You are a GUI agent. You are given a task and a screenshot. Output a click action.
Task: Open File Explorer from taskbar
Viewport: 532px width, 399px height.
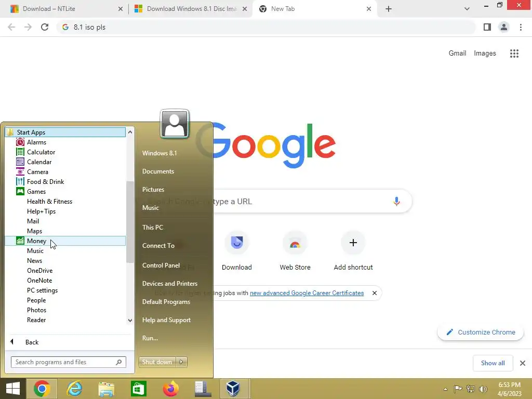click(106, 389)
